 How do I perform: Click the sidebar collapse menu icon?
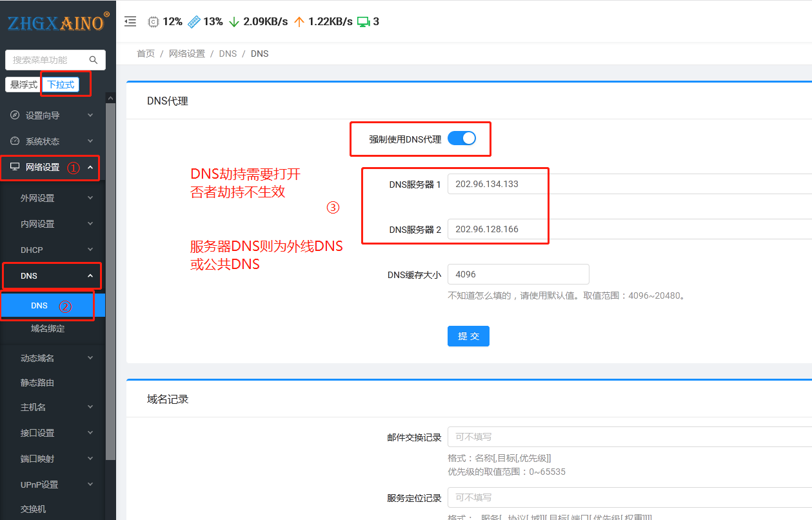pos(130,21)
